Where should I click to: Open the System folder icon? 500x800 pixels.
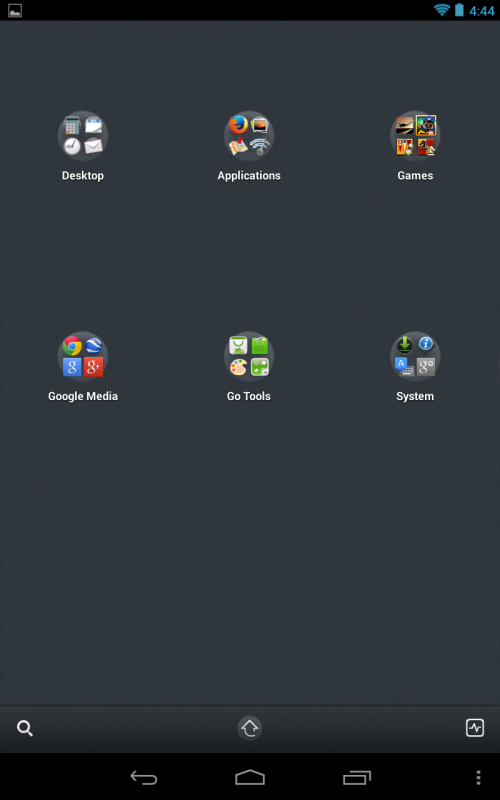pyautogui.click(x=415, y=356)
